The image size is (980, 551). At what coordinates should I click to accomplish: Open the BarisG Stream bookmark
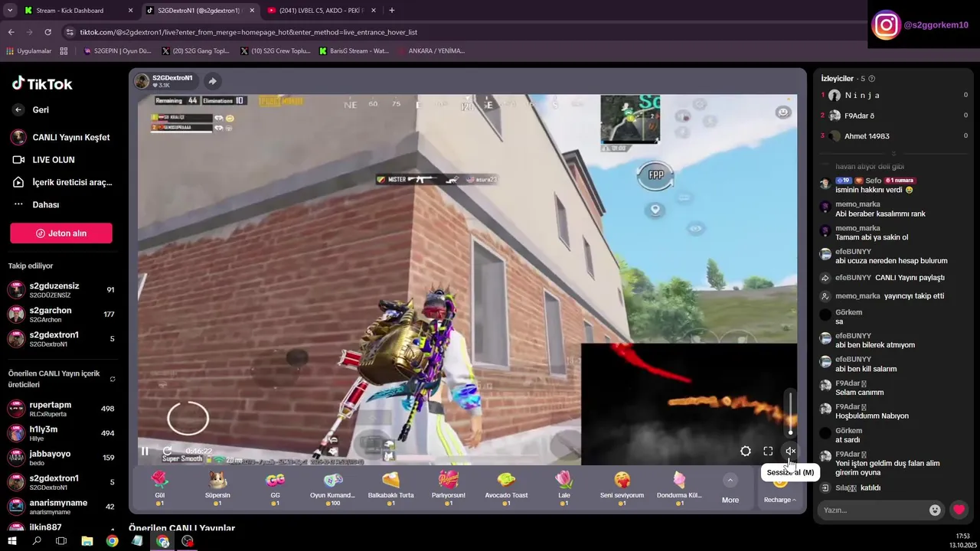[x=354, y=51]
